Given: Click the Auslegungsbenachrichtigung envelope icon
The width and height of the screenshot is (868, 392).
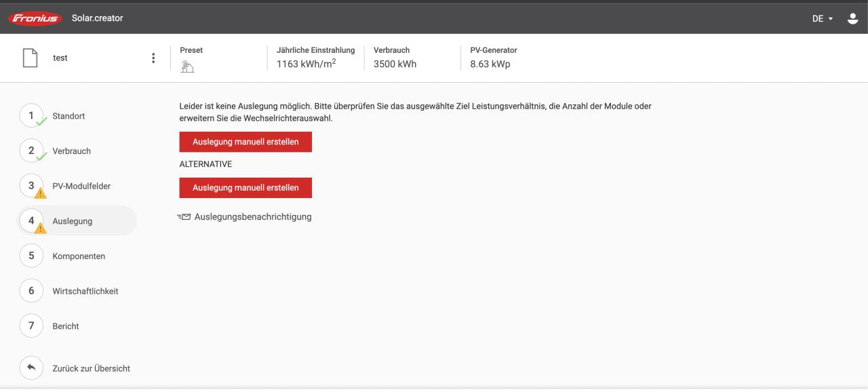Looking at the screenshot, I should pyautogui.click(x=183, y=217).
